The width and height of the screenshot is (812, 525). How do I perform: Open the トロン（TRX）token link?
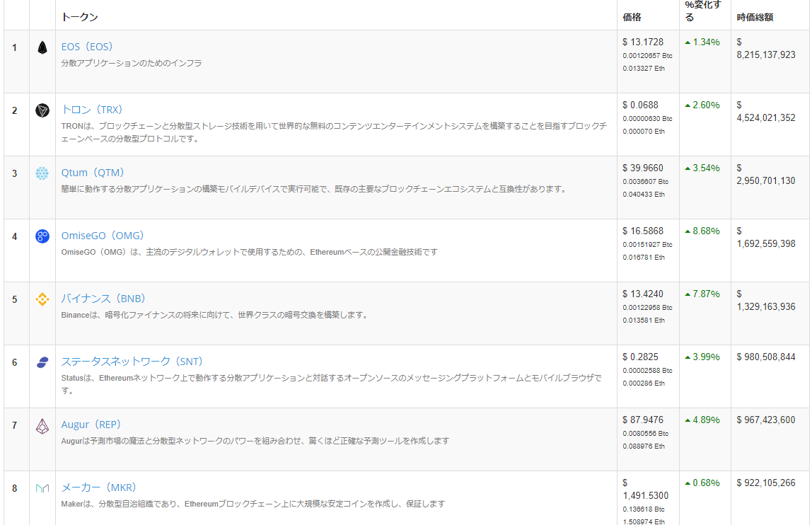click(x=92, y=110)
